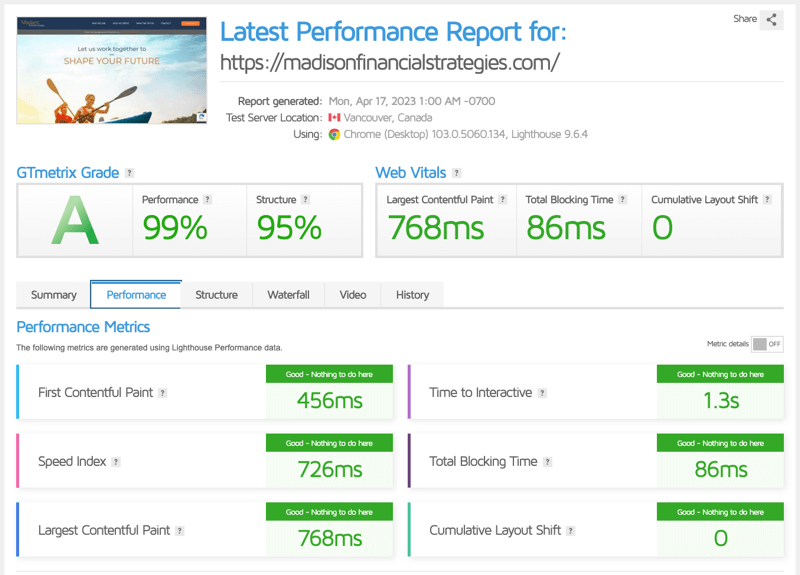Click the madisonfinancialstrategies.com URL link
This screenshot has height=575, width=800.
pyautogui.click(x=389, y=62)
